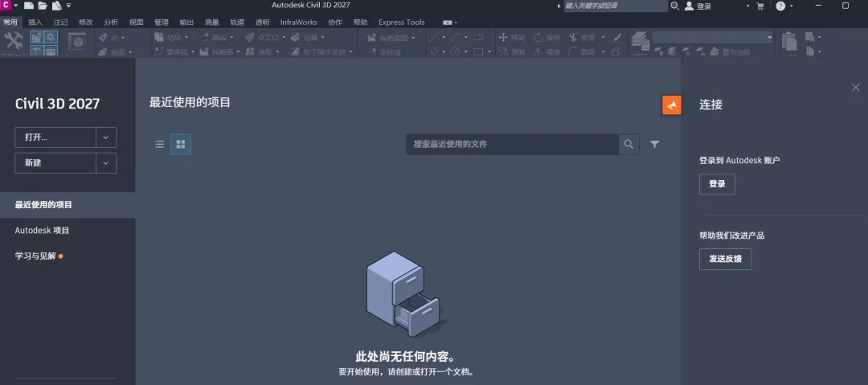Click the 地下排水设施 tool icon
The width and height of the screenshot is (868, 385).
click(x=295, y=51)
